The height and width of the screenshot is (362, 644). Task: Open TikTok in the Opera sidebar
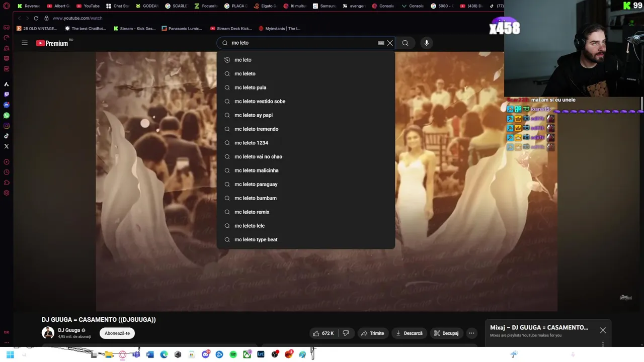coord(7,136)
